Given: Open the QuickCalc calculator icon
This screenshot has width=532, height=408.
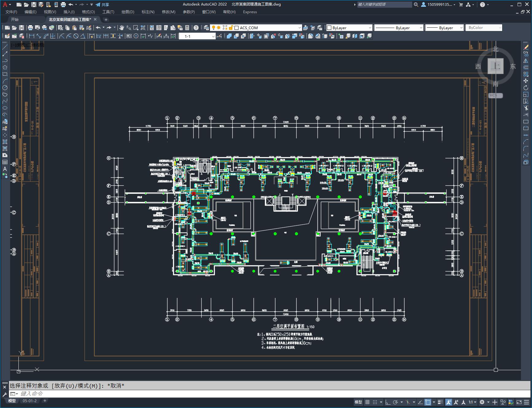Looking at the screenshot, I should coord(187,28).
